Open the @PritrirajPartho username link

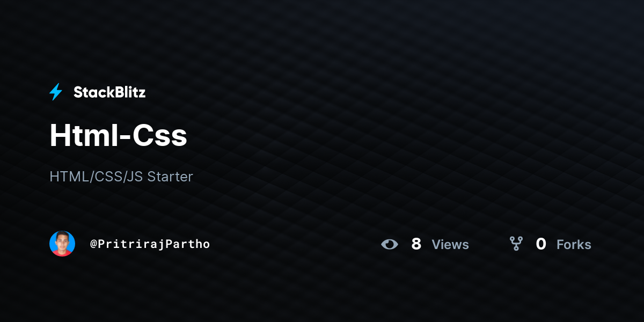tap(150, 244)
